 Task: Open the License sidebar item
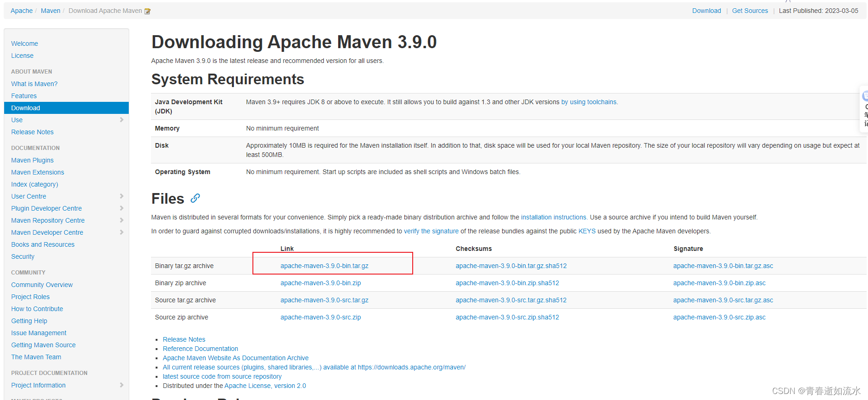(22, 56)
